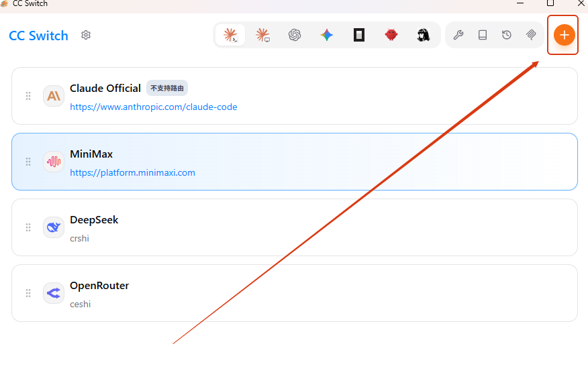
Task: Click the OpenRouter drag handle
Action: point(28,293)
